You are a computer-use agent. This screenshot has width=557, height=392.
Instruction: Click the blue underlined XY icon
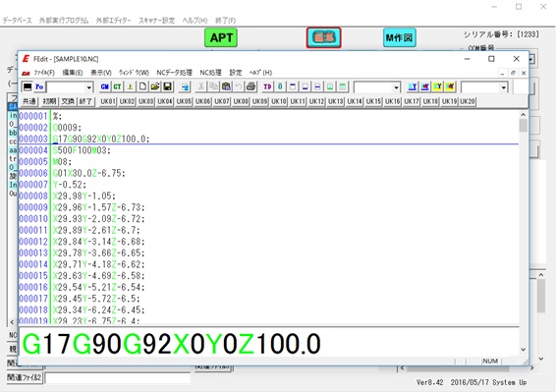pos(413,86)
